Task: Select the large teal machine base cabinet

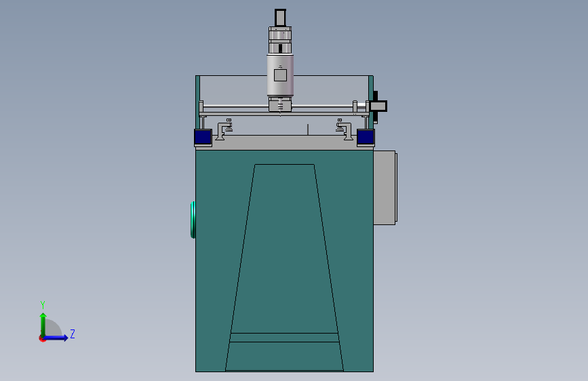Action: [284, 260]
